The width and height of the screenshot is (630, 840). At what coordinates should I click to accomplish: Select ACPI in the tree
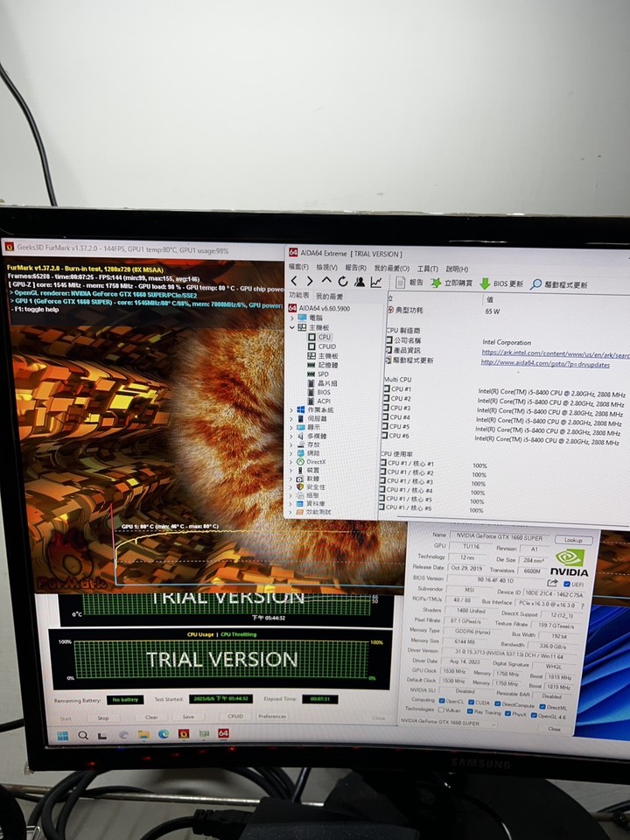click(319, 401)
